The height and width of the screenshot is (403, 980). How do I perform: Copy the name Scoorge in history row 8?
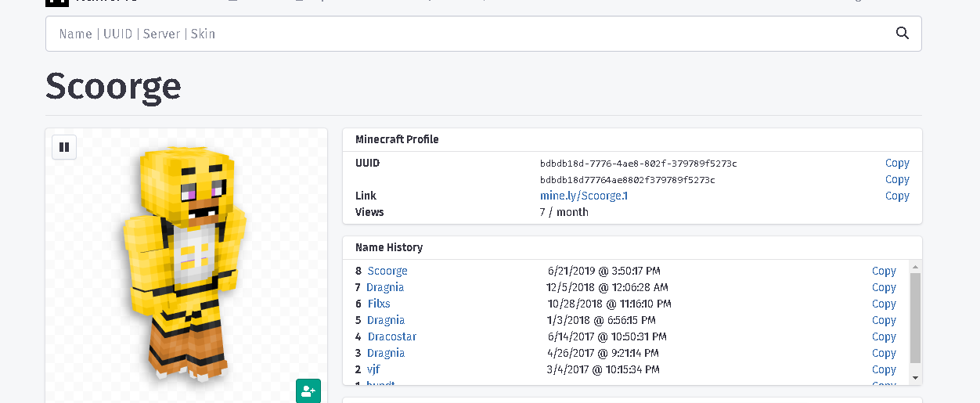point(884,271)
